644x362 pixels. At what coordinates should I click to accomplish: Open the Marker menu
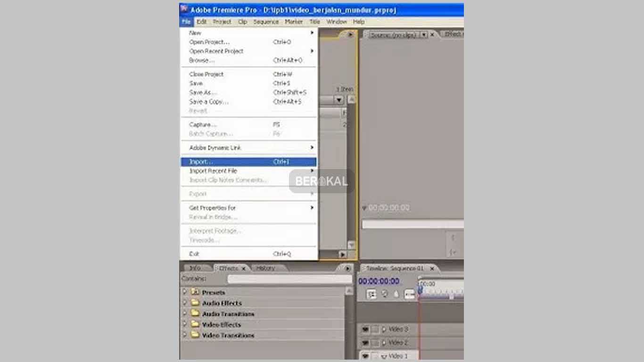pos(294,22)
